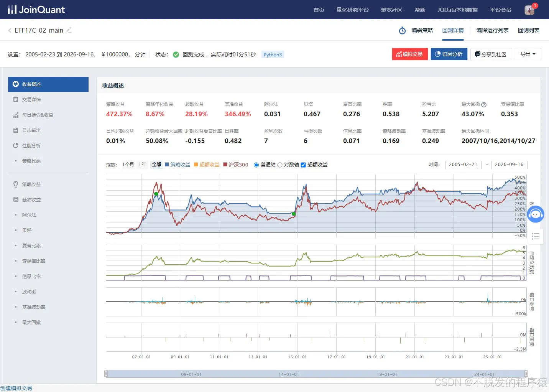
Task: Uncheck the 超额收益 checkbox
Action: [303, 165]
